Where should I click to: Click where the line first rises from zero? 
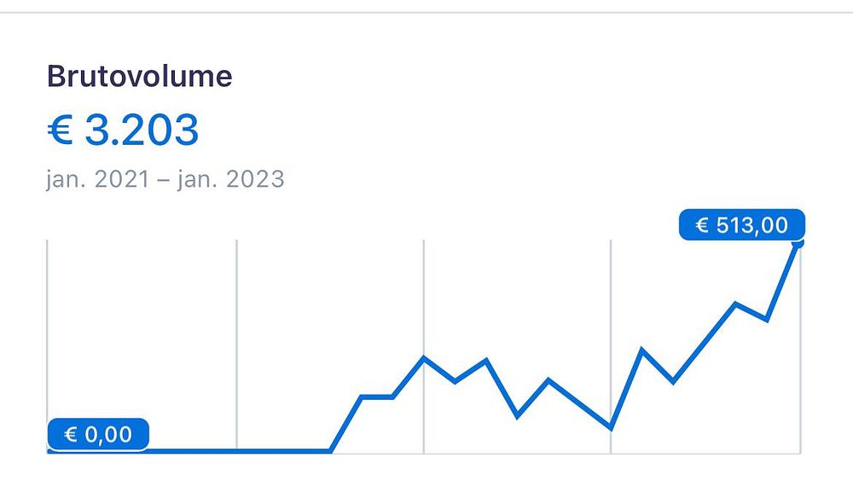pyautogui.click(x=331, y=451)
